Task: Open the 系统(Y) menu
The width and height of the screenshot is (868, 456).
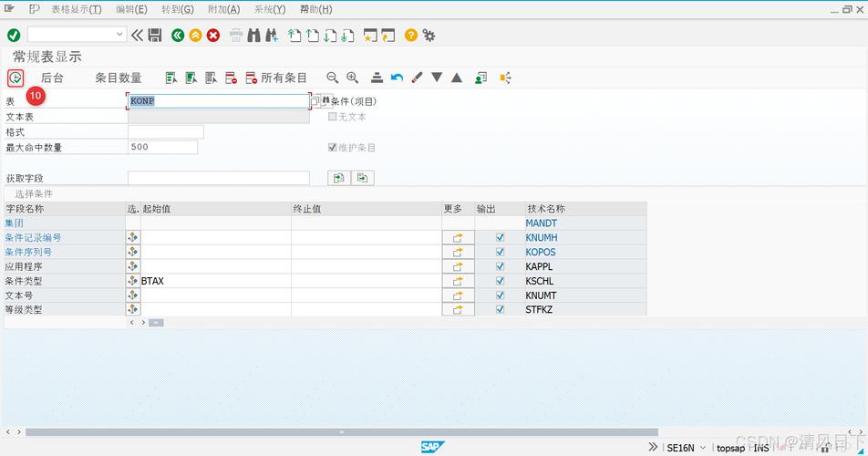Action: click(x=269, y=9)
